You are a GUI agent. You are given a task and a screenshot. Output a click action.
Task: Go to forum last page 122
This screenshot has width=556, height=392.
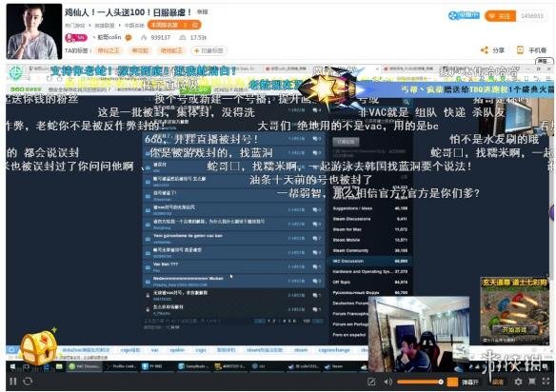(307, 321)
